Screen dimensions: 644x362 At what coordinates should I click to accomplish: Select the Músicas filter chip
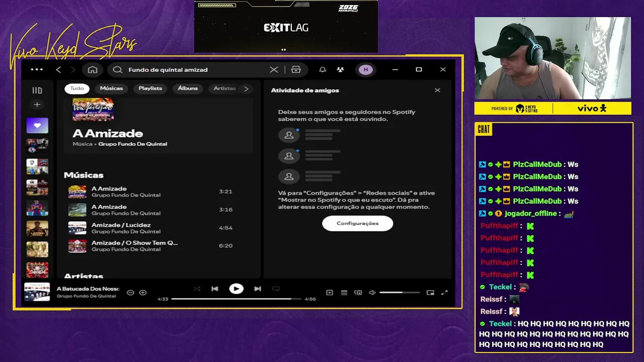(x=111, y=88)
